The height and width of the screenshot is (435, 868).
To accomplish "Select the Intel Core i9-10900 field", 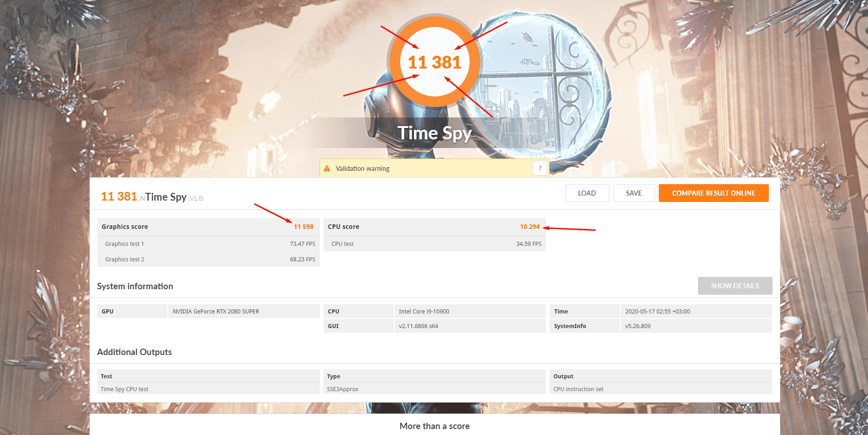I will point(424,312).
